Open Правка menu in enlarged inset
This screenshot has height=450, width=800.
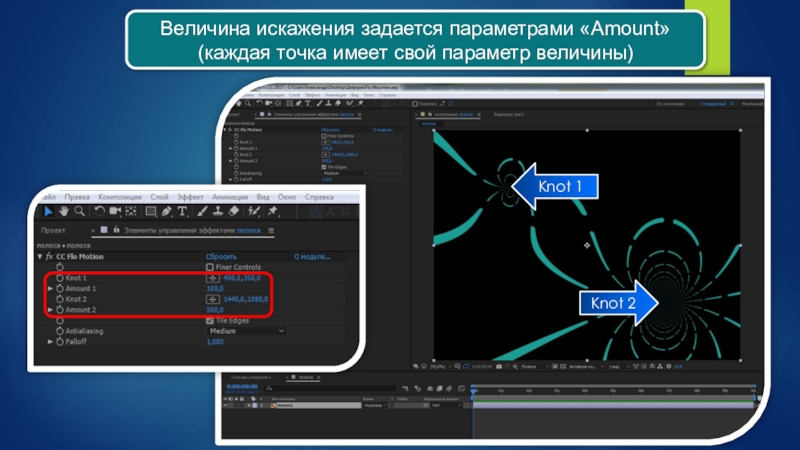tap(77, 197)
